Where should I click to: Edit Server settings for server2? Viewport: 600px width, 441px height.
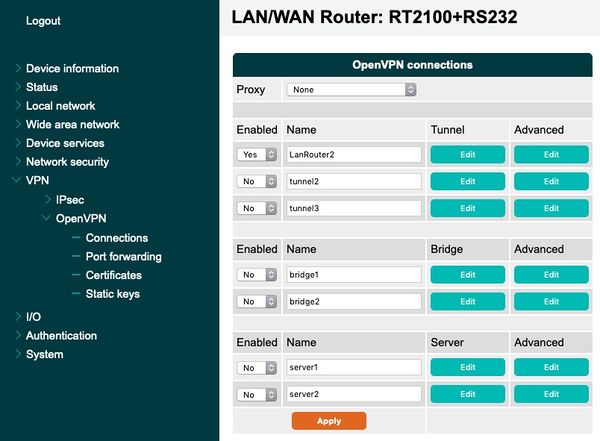(x=468, y=394)
